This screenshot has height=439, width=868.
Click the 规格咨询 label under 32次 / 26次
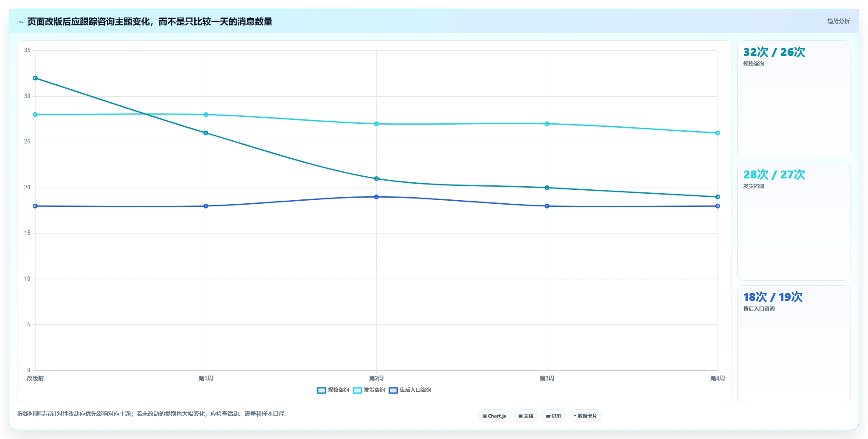click(x=753, y=64)
